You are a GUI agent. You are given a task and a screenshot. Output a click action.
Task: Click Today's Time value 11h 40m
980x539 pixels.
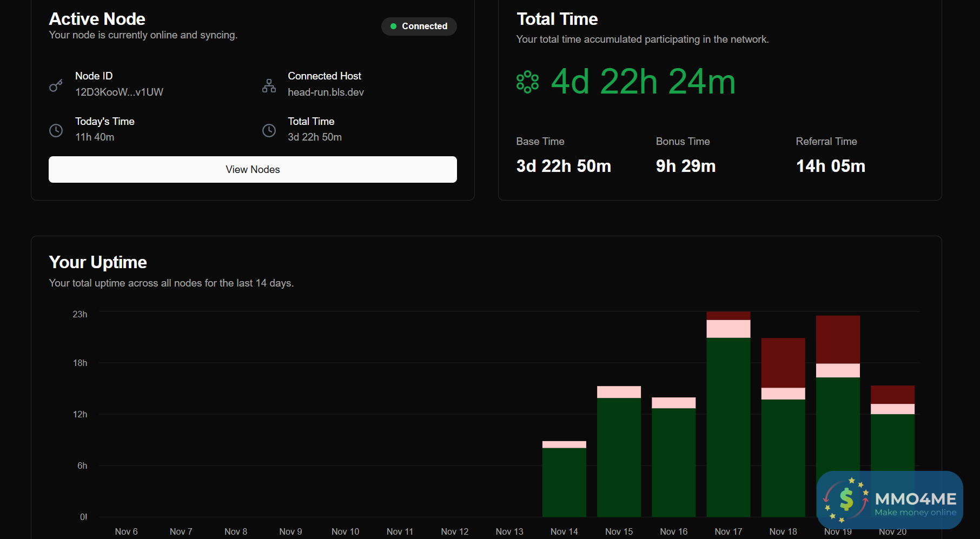tap(95, 137)
